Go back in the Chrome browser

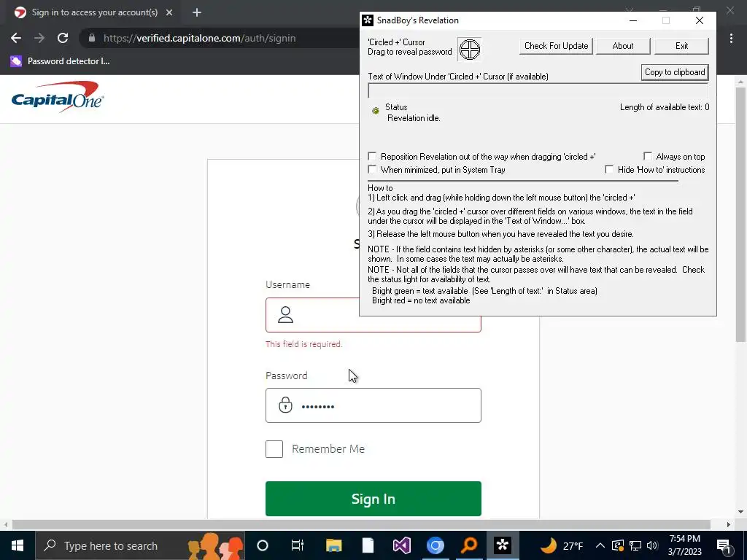[16, 38]
